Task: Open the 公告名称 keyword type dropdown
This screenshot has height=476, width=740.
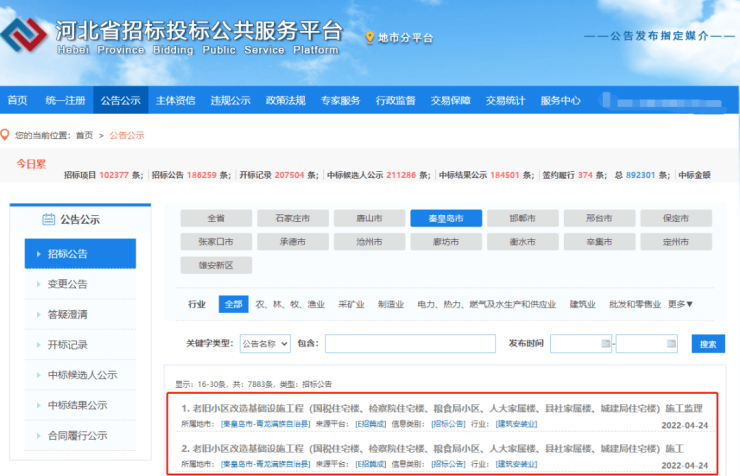Action: [265, 343]
